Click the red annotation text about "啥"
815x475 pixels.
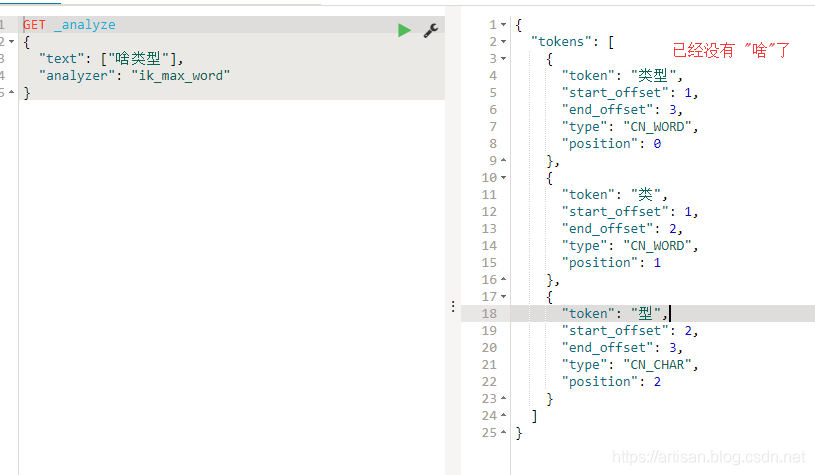coord(730,50)
